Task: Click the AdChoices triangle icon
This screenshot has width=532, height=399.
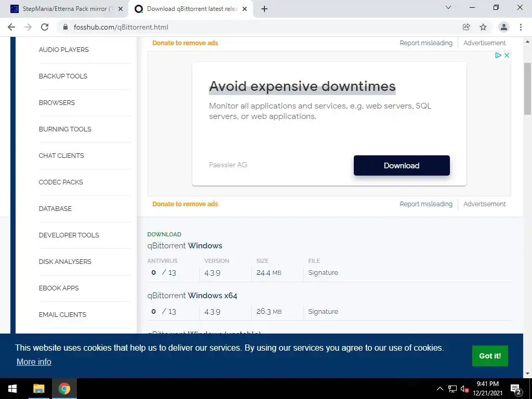Action: (498, 55)
